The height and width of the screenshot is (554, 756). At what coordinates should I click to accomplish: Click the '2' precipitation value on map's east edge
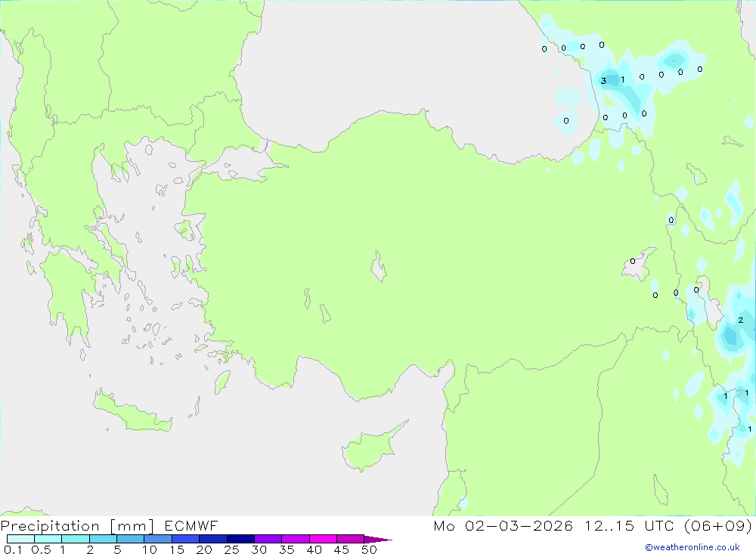point(741,320)
